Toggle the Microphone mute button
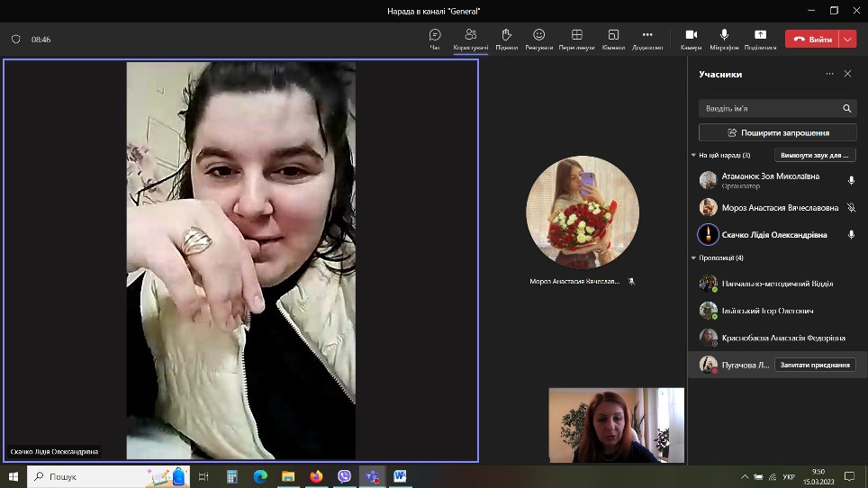Viewport: 868px width, 488px height. 724,40
